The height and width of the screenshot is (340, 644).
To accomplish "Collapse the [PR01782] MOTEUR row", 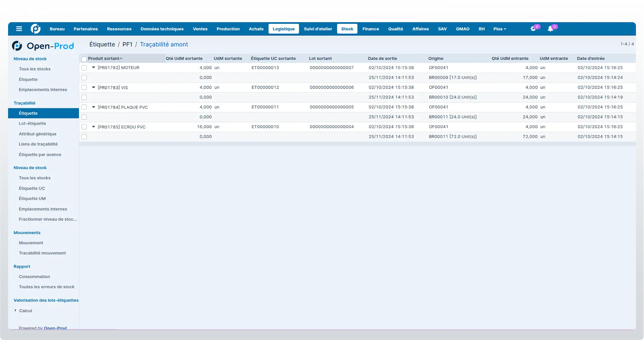I will [94, 67].
